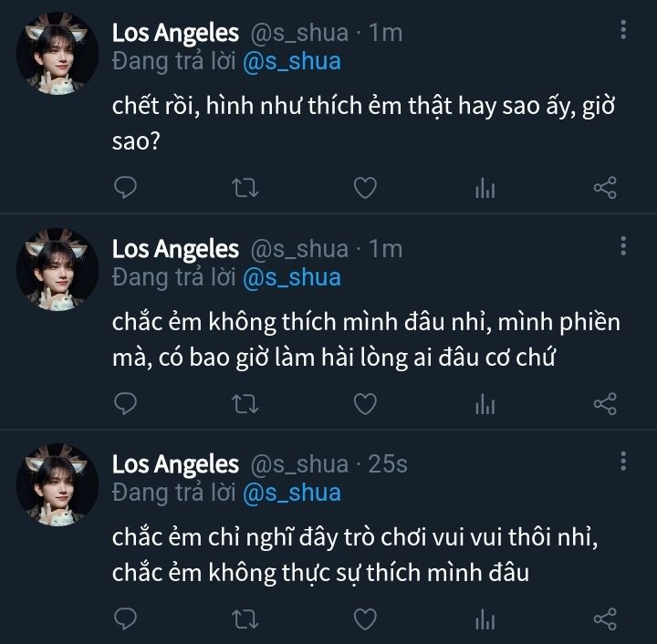
Task: Share the second tweet in the thread
Action: click(605, 403)
